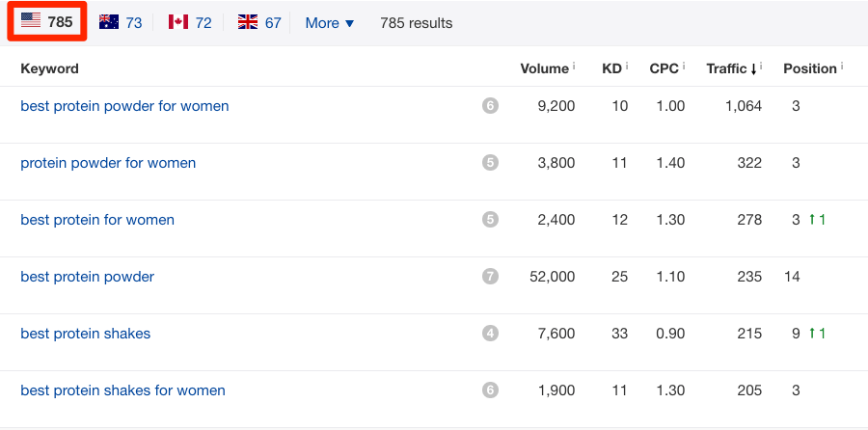Switch to Australia flag with 73 results
Viewport: 868px width, 430px height.
[x=121, y=22]
